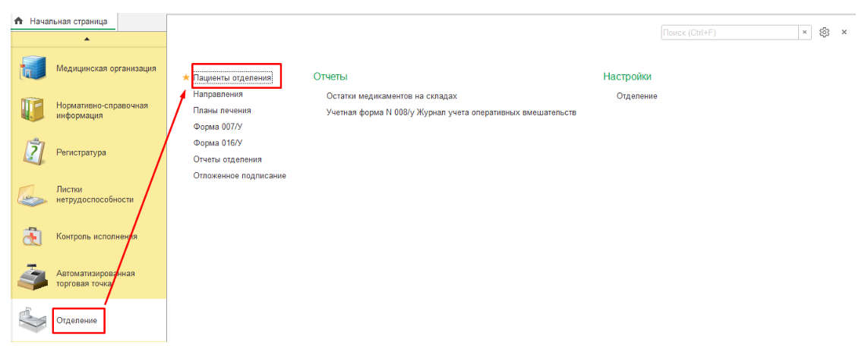
Task: Click the Листки нетрудоспособности icon
Action: [33, 195]
